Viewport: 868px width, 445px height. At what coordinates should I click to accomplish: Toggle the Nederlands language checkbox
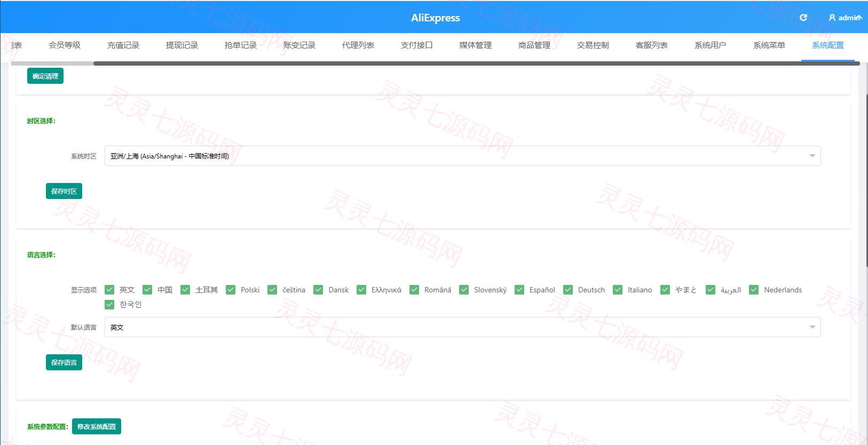tap(754, 290)
